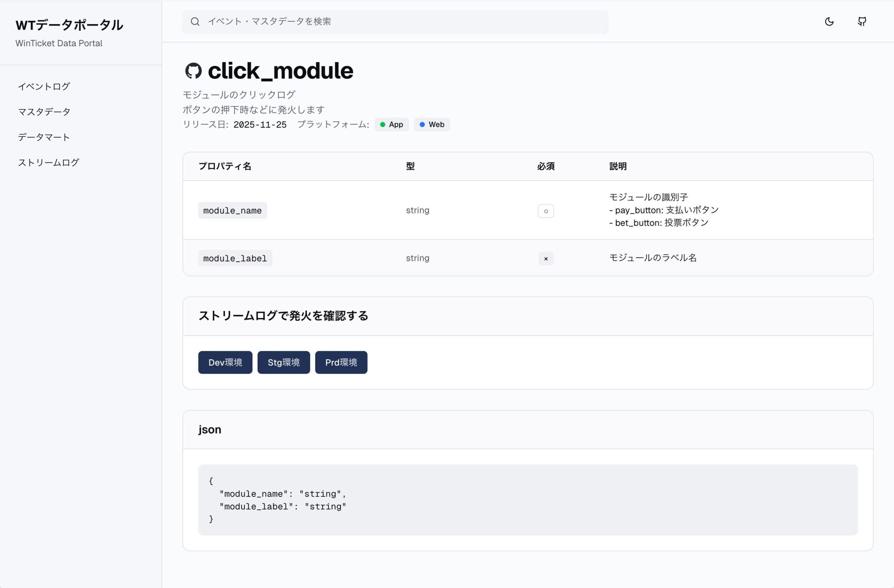
Task: Select the module_label code chip
Action: tap(235, 258)
